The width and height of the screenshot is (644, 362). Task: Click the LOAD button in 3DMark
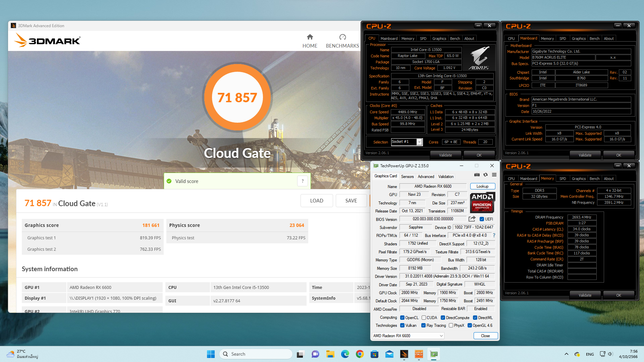(x=317, y=200)
